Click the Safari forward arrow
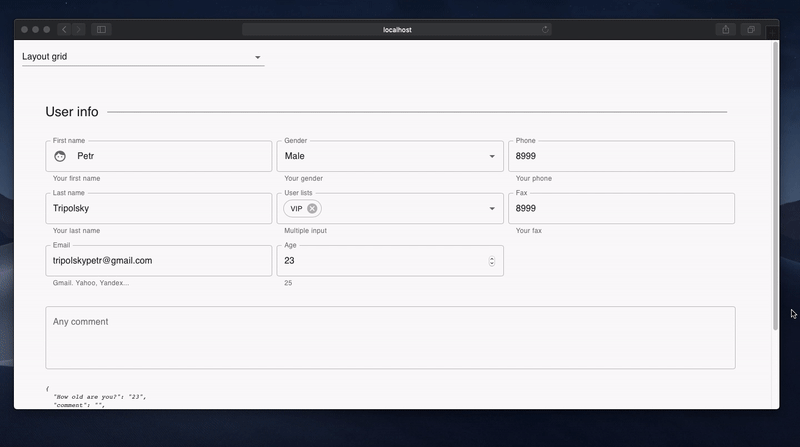The image size is (800, 447). (x=79, y=30)
